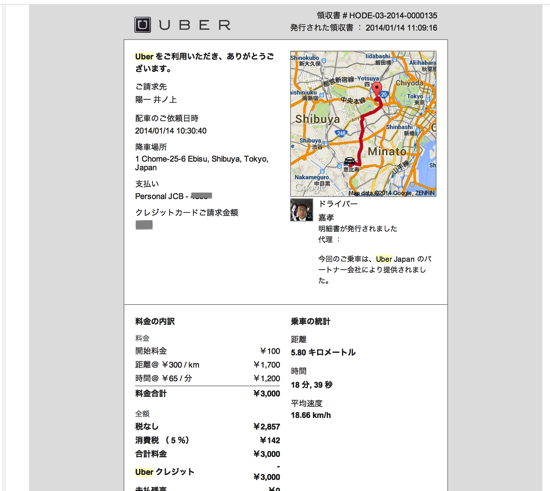Viewport: 550px width, 491px height.
Task: Click the 料金合計 row label
Action: (x=151, y=394)
